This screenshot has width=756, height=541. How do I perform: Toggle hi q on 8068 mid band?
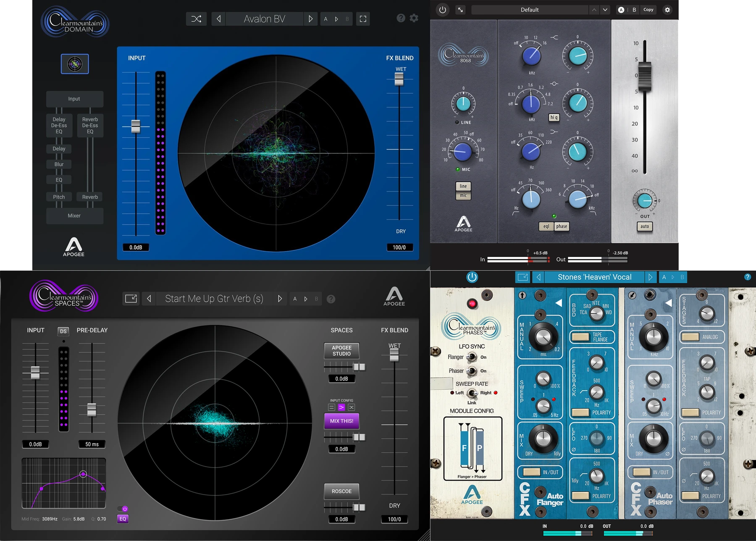click(x=554, y=118)
